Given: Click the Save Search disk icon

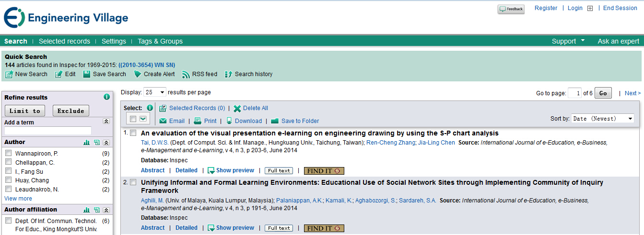Looking at the screenshot, I should (86, 74).
